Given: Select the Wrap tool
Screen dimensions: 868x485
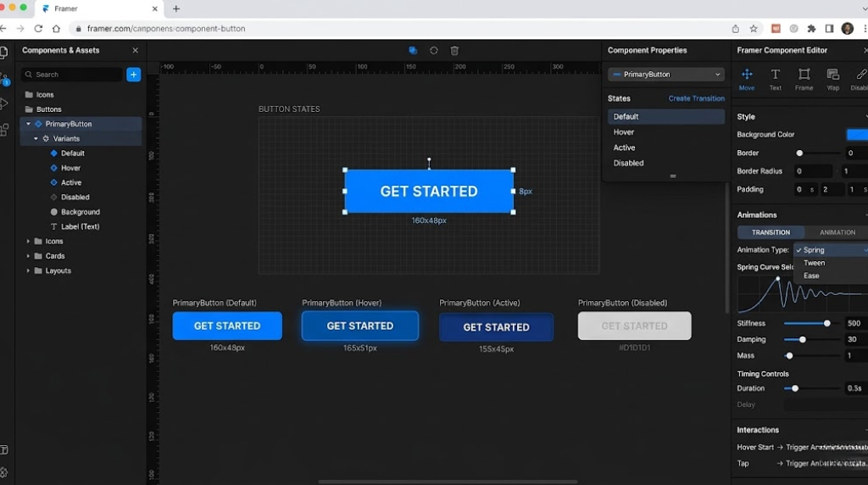Looking at the screenshot, I should (832, 79).
